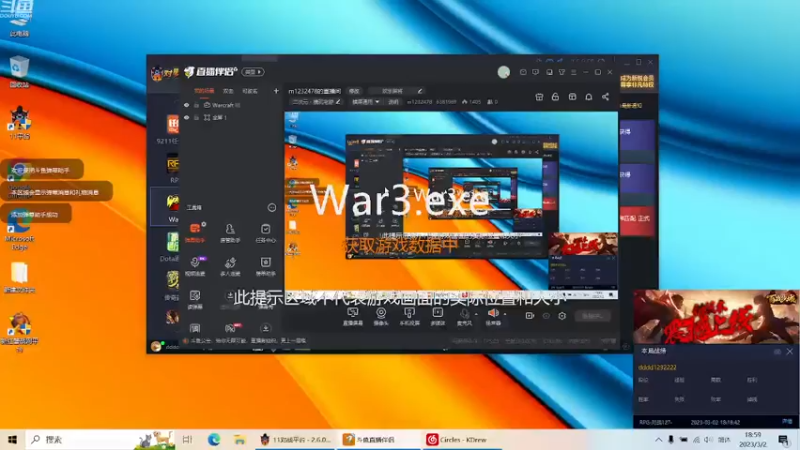Open the mode pill next to companion logo
The width and height of the screenshot is (800, 450).
(253, 72)
